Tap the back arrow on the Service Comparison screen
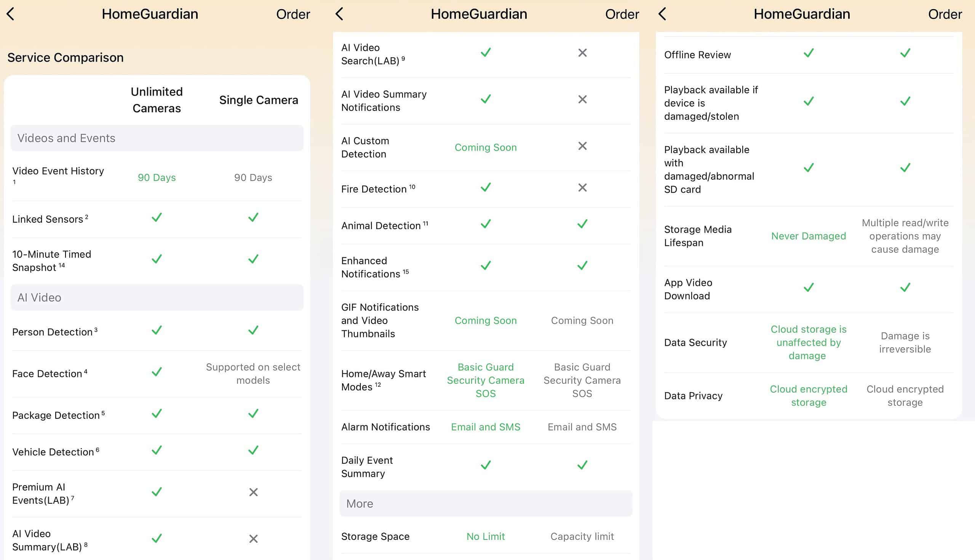Viewport: 975px width, 560px height. (11, 14)
